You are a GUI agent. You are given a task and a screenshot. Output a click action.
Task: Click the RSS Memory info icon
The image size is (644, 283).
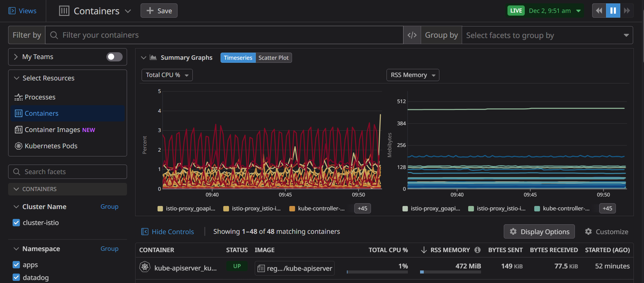click(x=477, y=250)
